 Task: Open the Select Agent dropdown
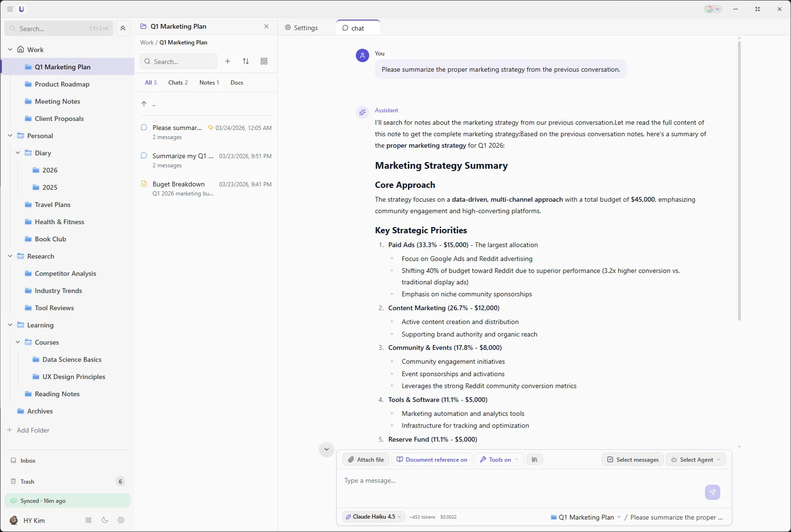pyautogui.click(x=696, y=459)
